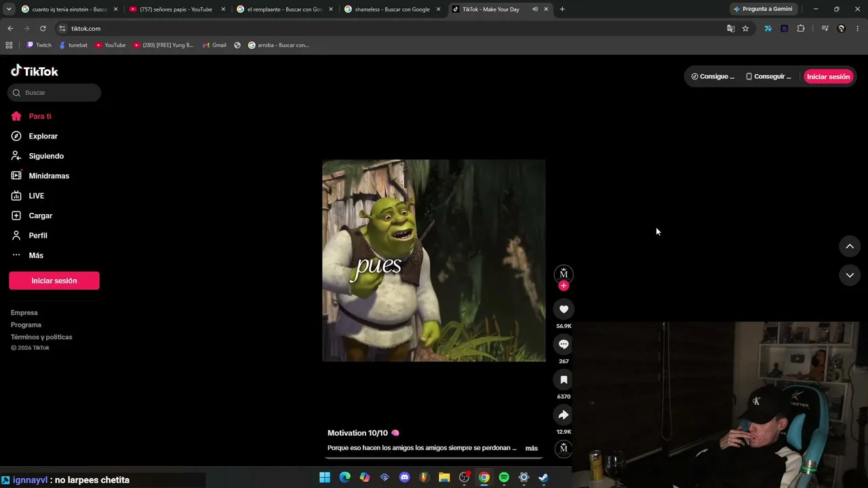The image size is (868, 488).
Task: Go to the previous video
Action: pos(850,247)
